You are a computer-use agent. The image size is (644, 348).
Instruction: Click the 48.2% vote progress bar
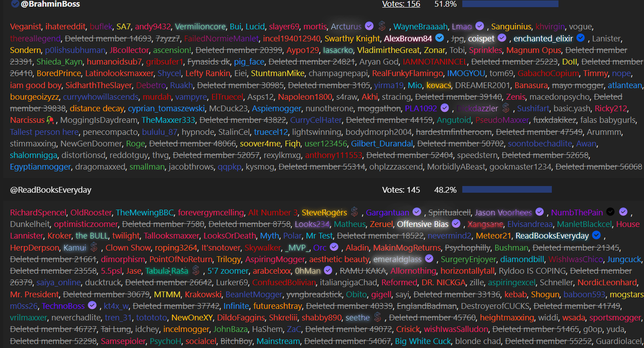(x=507, y=190)
